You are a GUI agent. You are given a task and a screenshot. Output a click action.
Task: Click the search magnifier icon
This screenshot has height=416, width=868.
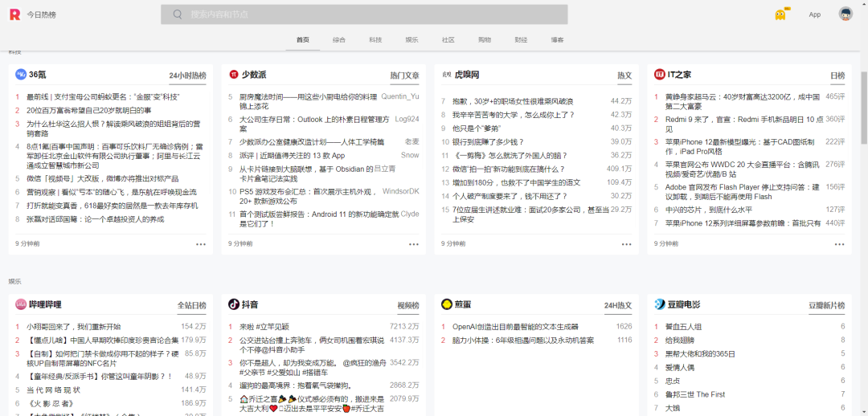(178, 14)
